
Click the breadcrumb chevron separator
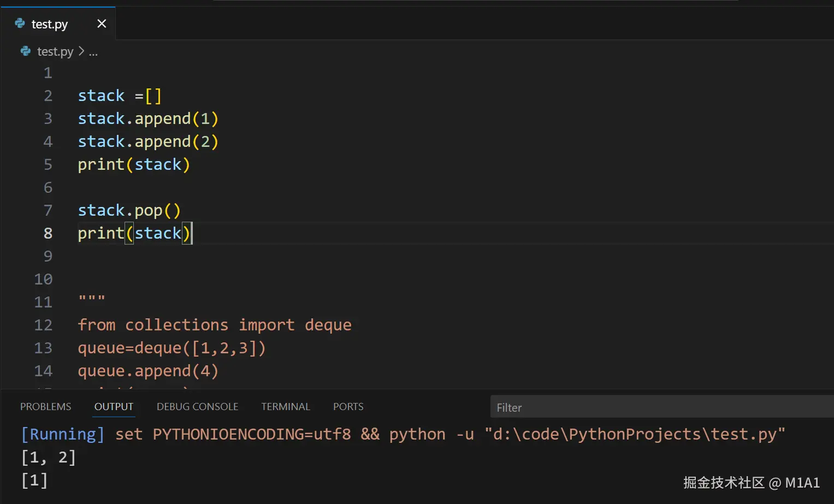pyautogui.click(x=81, y=51)
